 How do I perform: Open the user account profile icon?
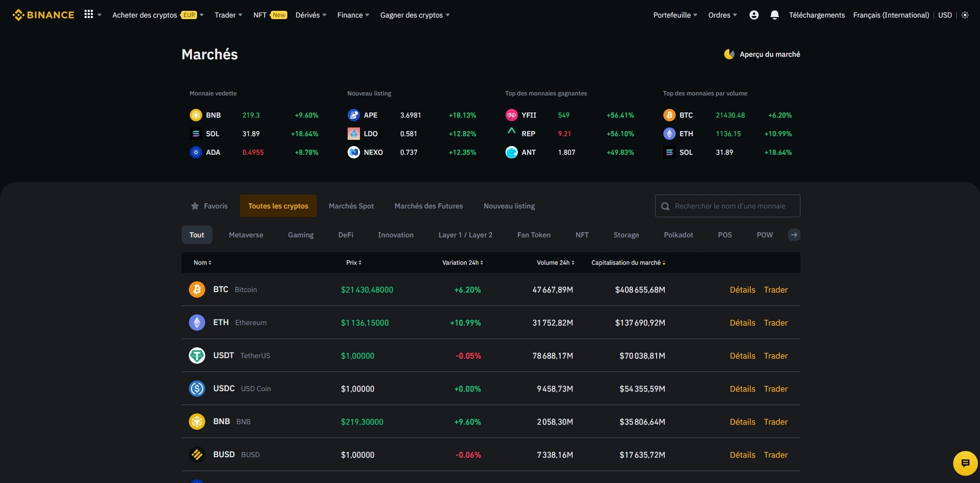click(754, 15)
